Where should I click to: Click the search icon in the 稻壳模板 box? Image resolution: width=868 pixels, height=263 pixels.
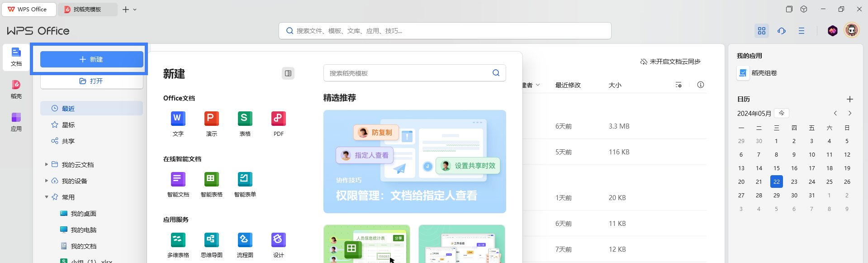[x=496, y=73]
